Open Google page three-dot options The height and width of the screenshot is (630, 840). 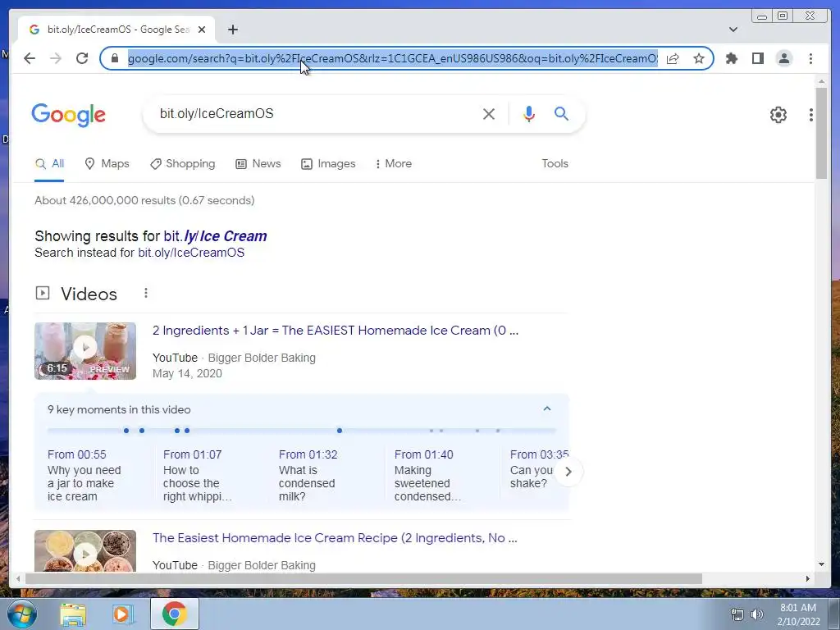tap(811, 115)
